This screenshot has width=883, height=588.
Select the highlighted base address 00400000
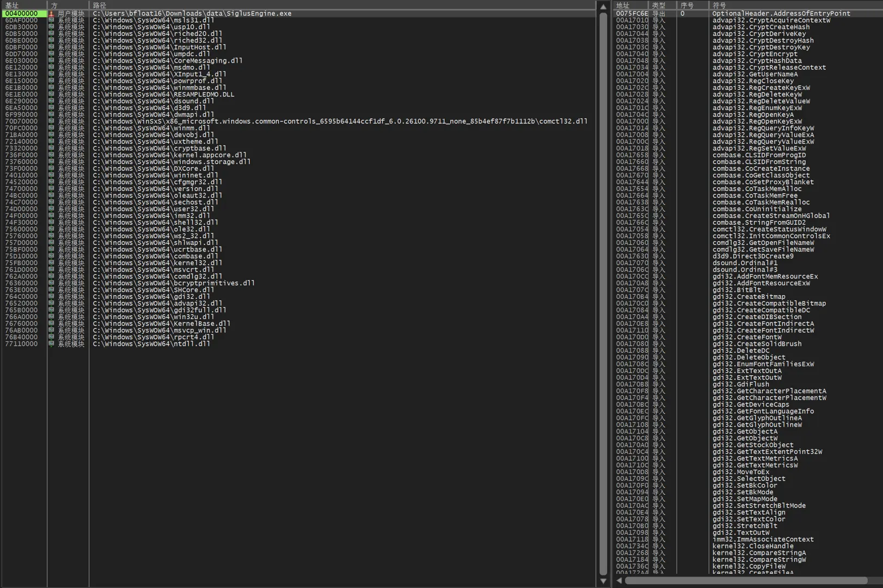[24, 14]
